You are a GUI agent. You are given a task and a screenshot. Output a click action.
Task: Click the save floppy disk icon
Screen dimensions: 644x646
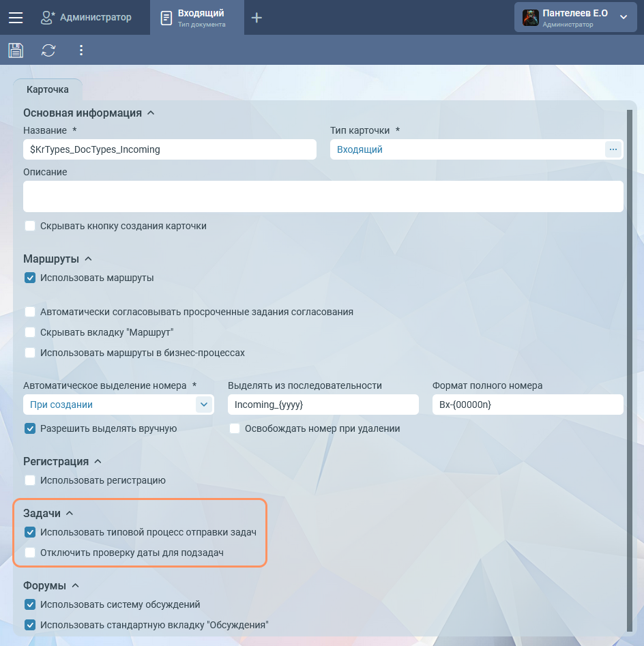[16, 50]
